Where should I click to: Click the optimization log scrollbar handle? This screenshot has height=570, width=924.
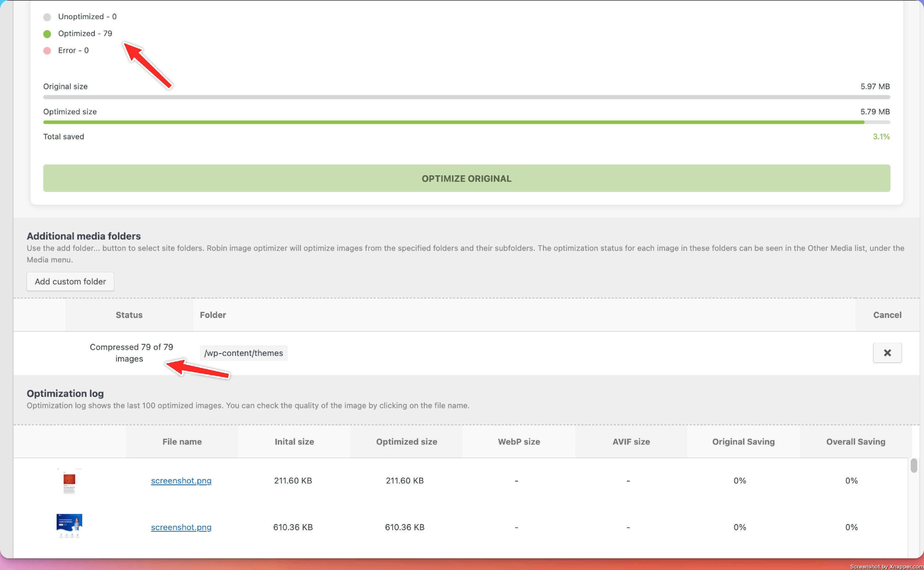914,465
